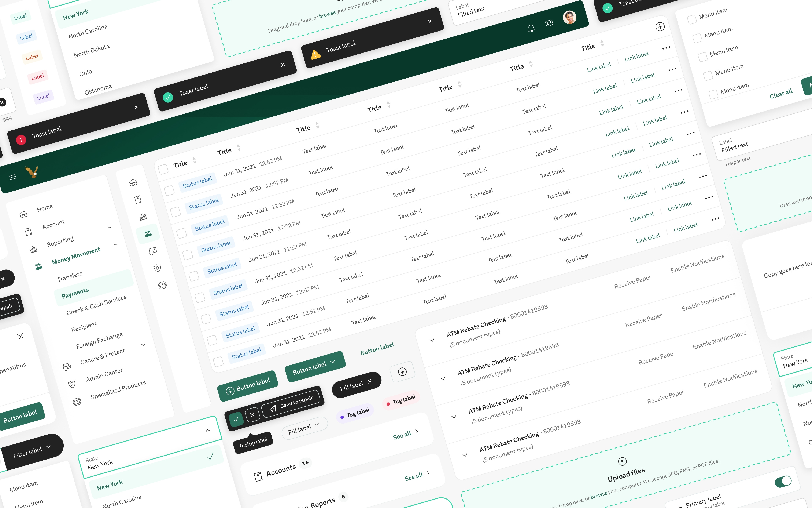
Task: Open the chat messages icon
Action: [x=549, y=23]
